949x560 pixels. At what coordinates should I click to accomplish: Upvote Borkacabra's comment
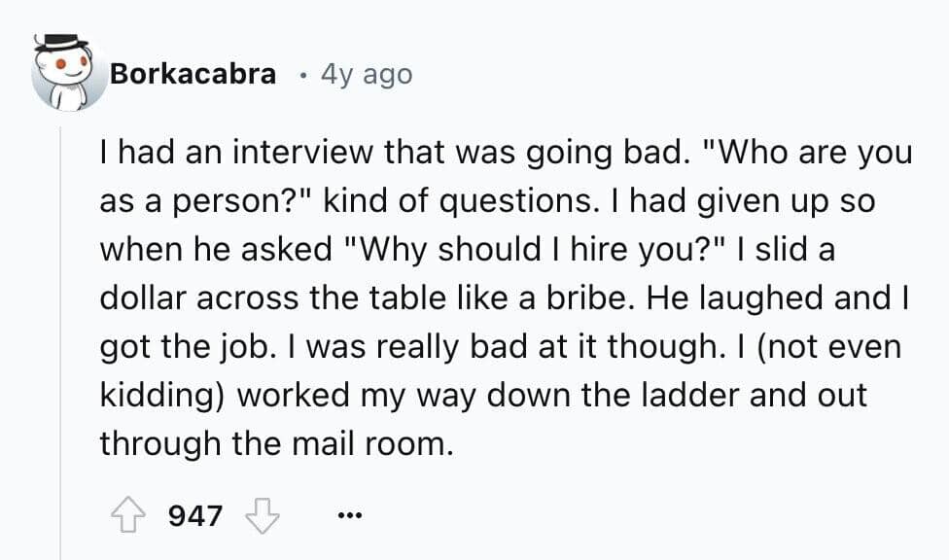click(126, 513)
